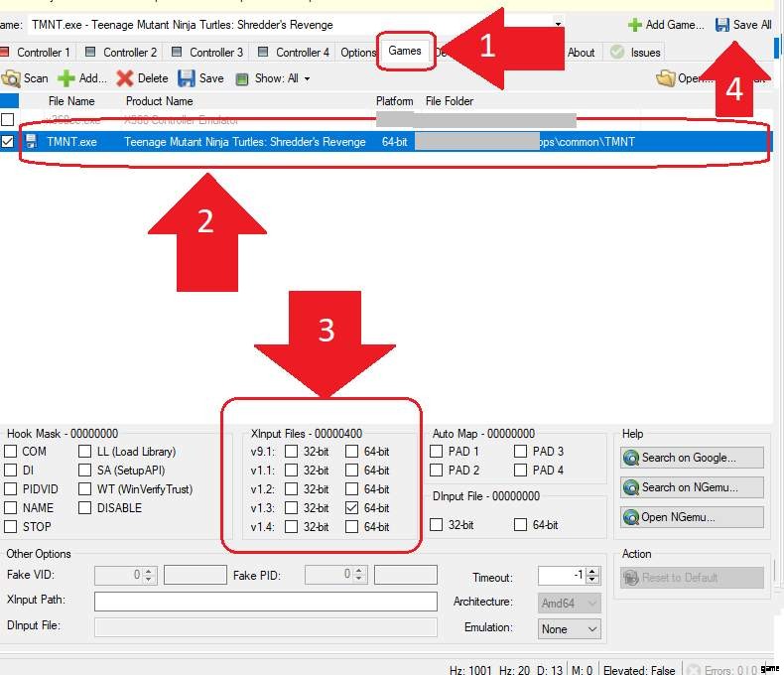
Task: Click the TMNT.exe file icon in list
Action: click(31, 142)
